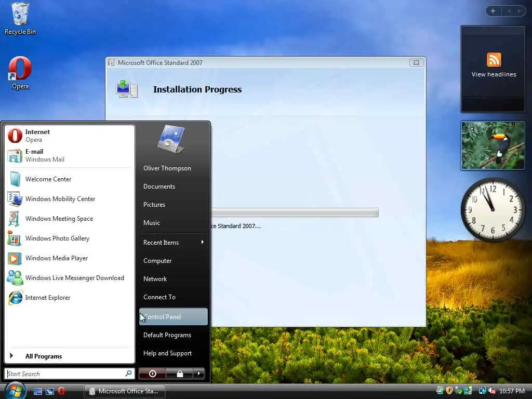Open Oliver Thompson user folder
The image size is (532, 399).
click(173, 168)
